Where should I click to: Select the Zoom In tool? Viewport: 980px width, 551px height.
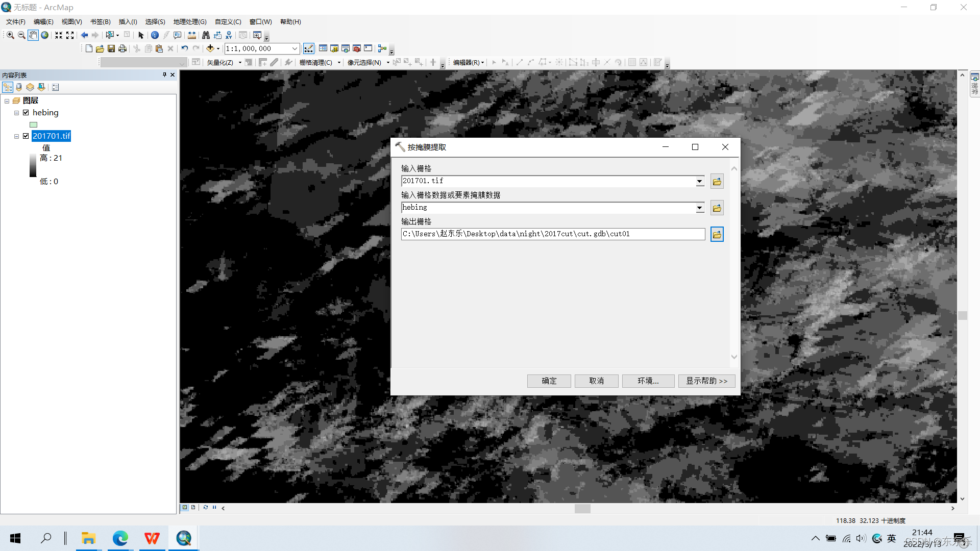[10, 35]
